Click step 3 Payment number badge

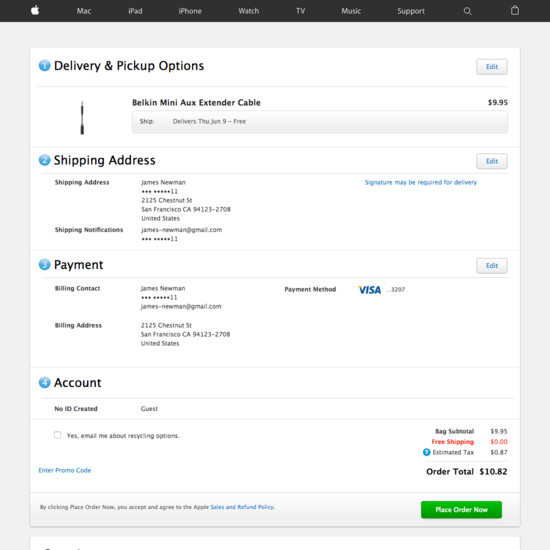click(45, 264)
